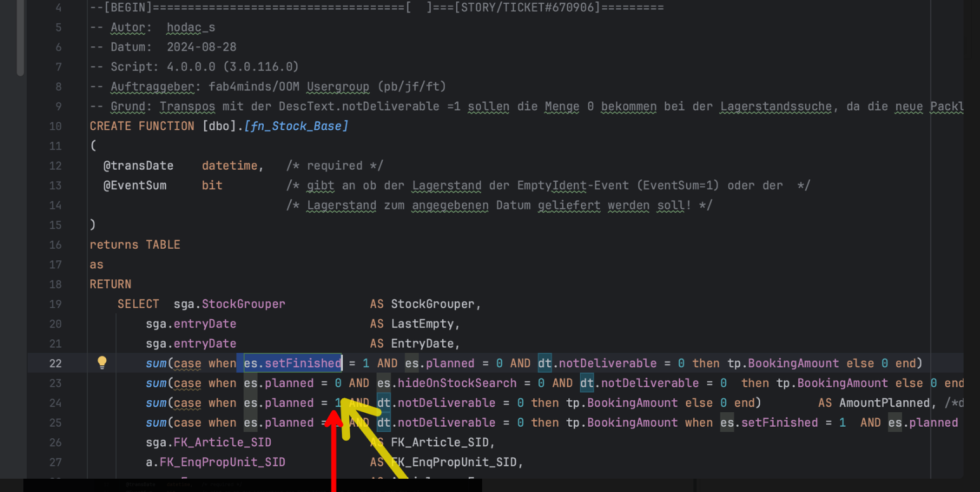This screenshot has width=980, height=492.
Task: Place cursor in highlighted es.setFinished on line 22
Action: [293, 363]
